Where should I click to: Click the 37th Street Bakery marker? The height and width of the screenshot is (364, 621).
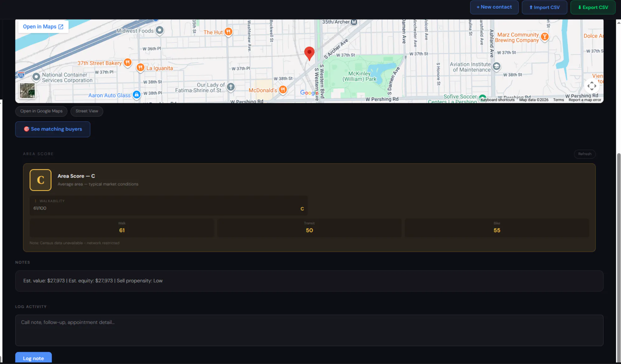click(128, 63)
